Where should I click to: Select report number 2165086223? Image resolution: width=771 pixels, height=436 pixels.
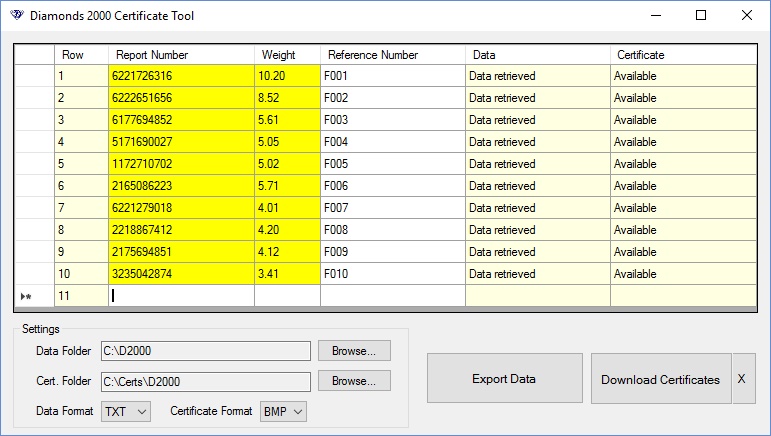tap(181, 186)
